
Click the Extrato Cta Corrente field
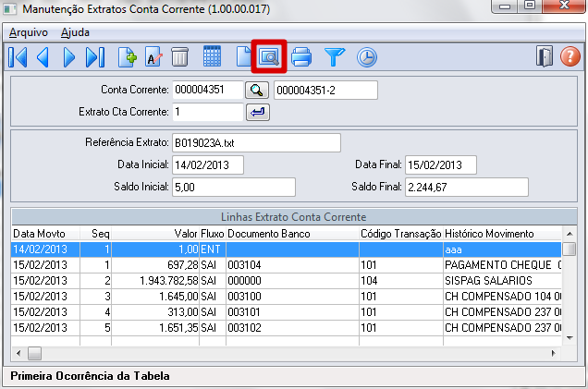coord(208,112)
